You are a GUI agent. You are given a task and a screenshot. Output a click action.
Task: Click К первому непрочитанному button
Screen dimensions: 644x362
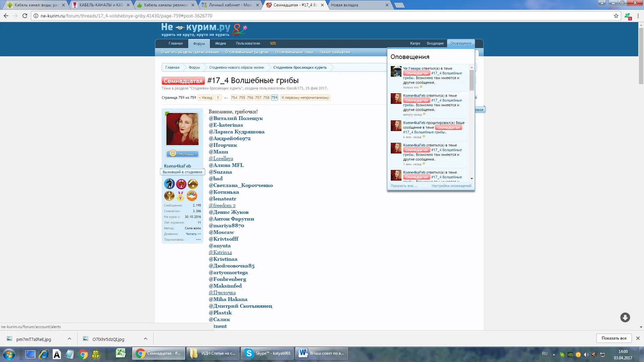305,98
